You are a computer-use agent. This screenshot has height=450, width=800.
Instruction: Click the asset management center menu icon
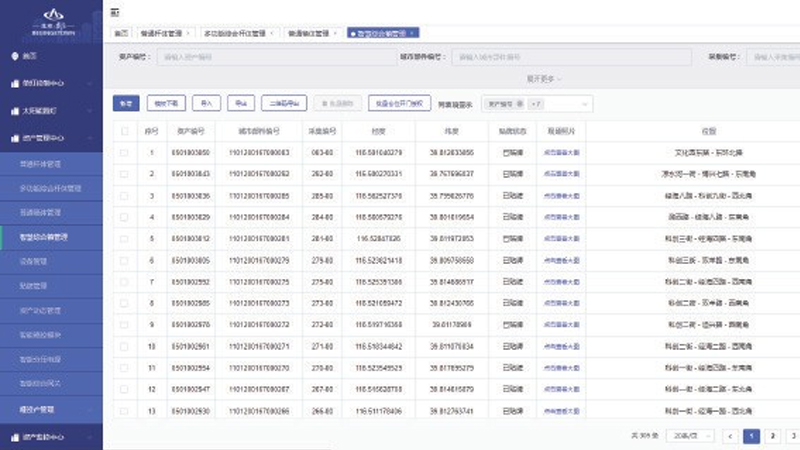pos(13,137)
